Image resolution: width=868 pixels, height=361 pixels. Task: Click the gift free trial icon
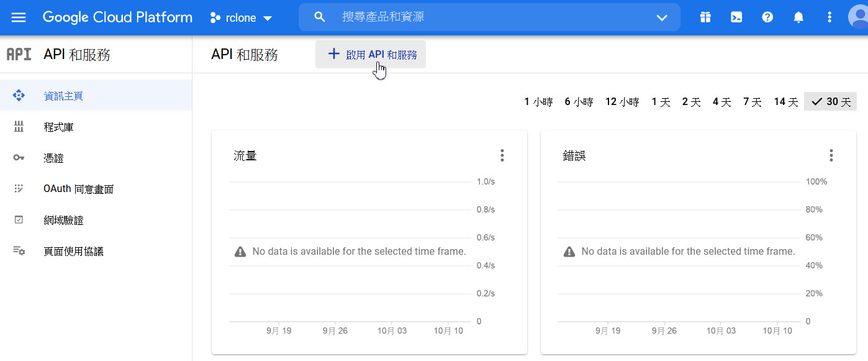tap(705, 17)
